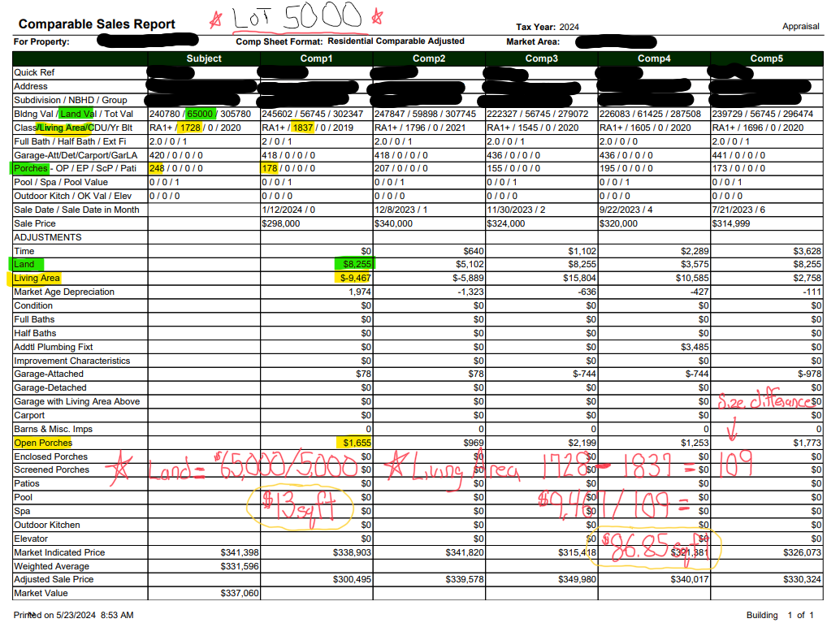Screen dimensions: 840x623
Task: Select the "Tax Year: 2024" text
Action: coord(548,28)
